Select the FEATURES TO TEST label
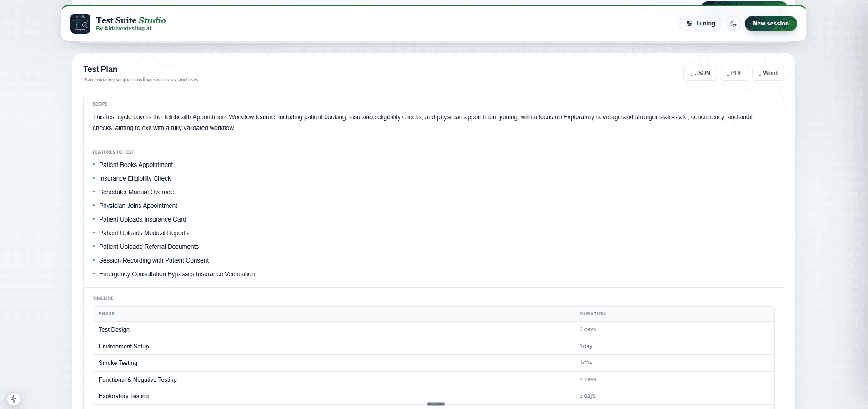The width and height of the screenshot is (868, 409). click(x=113, y=152)
